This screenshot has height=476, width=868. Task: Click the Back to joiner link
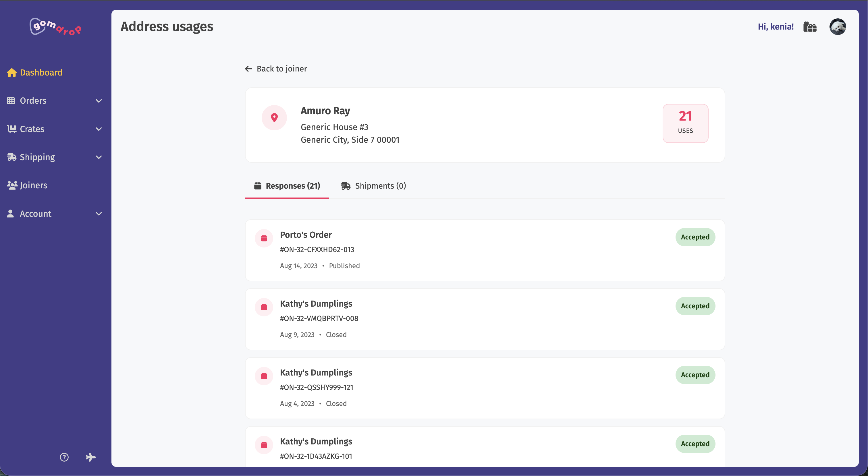[x=276, y=69]
